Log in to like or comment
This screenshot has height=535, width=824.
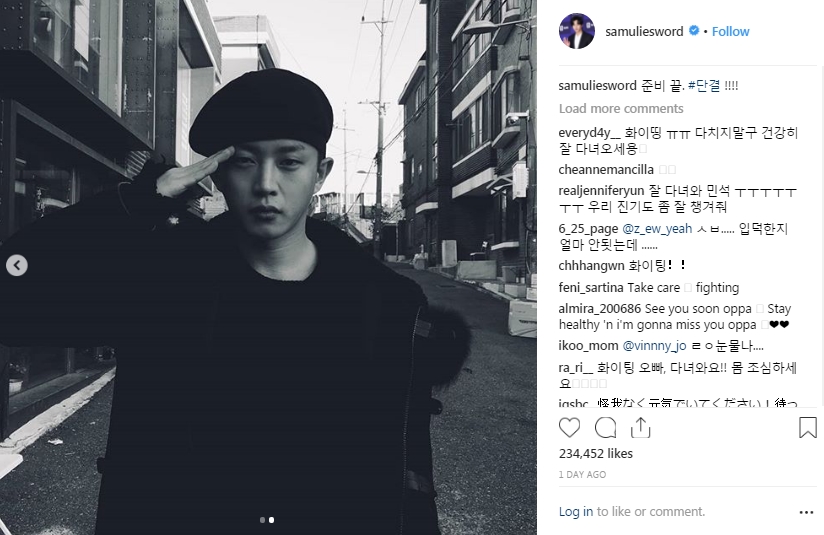click(575, 511)
